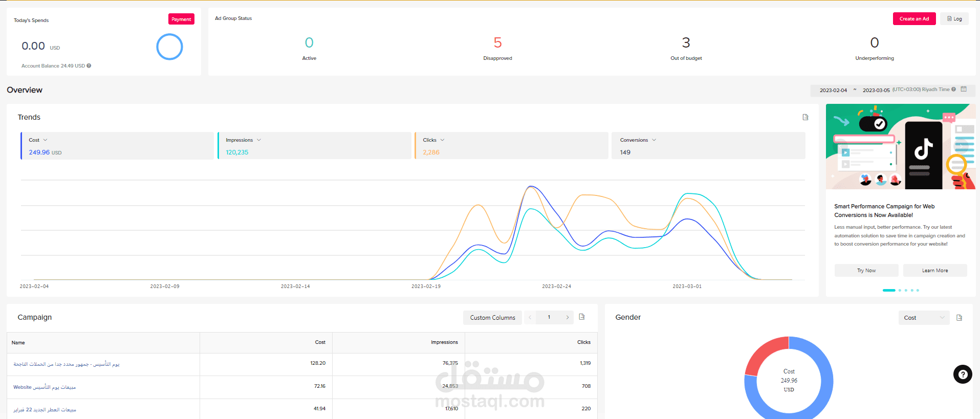Viewport: 980px width, 419px height.
Task: Expand the Cost metric dropdown in Trends
Action: [45, 140]
